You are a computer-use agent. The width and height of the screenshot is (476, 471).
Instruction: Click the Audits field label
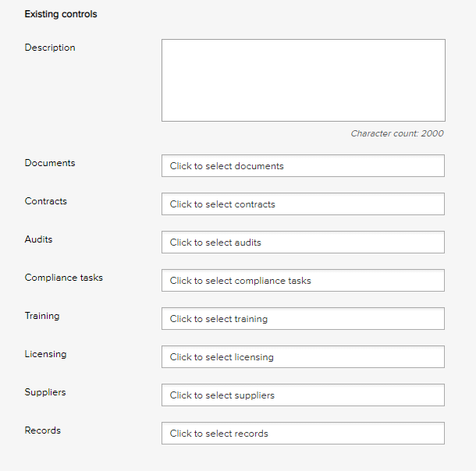pyautogui.click(x=39, y=239)
